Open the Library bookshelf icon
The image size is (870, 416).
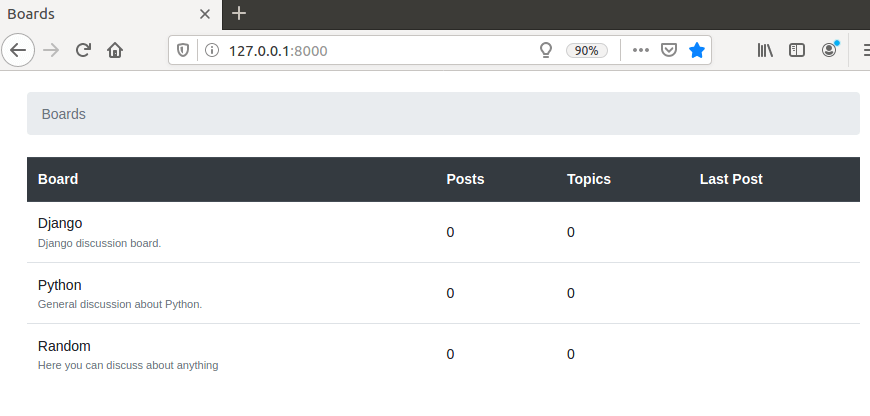[x=765, y=50]
